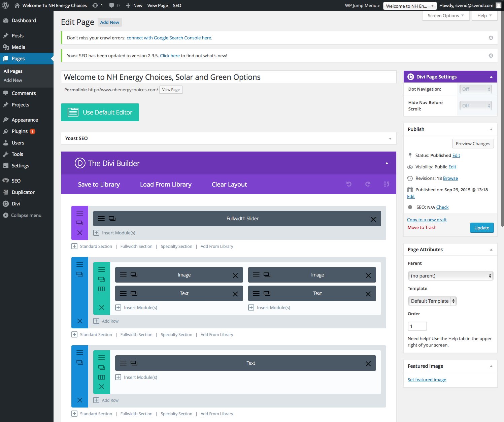Collapse the Page Attributes box
Viewport: 504px width, 422px height.
(491, 250)
